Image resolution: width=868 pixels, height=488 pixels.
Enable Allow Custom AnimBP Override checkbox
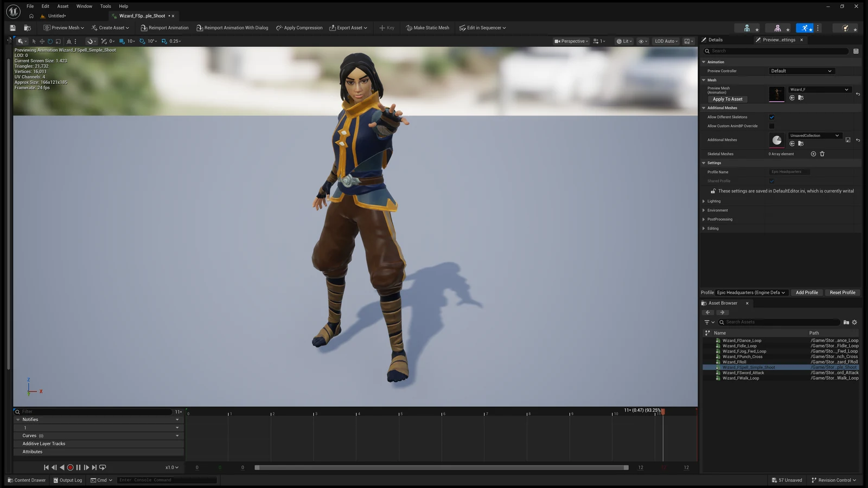[x=771, y=126]
